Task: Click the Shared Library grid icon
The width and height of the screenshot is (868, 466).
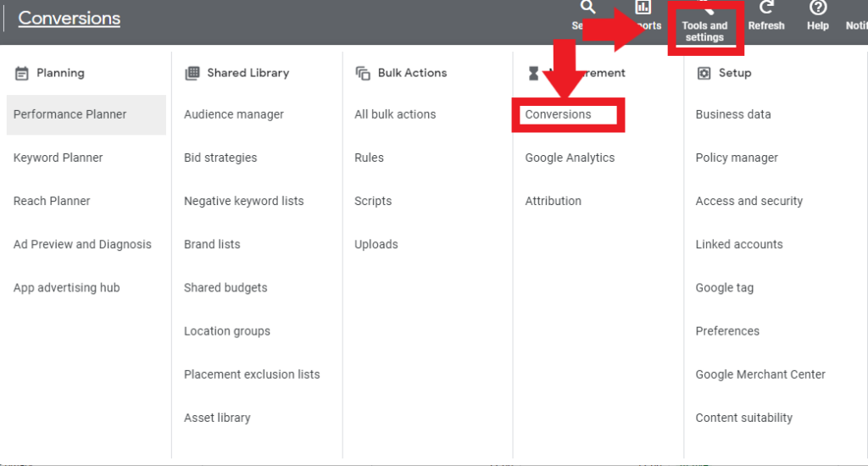Action: coord(192,74)
